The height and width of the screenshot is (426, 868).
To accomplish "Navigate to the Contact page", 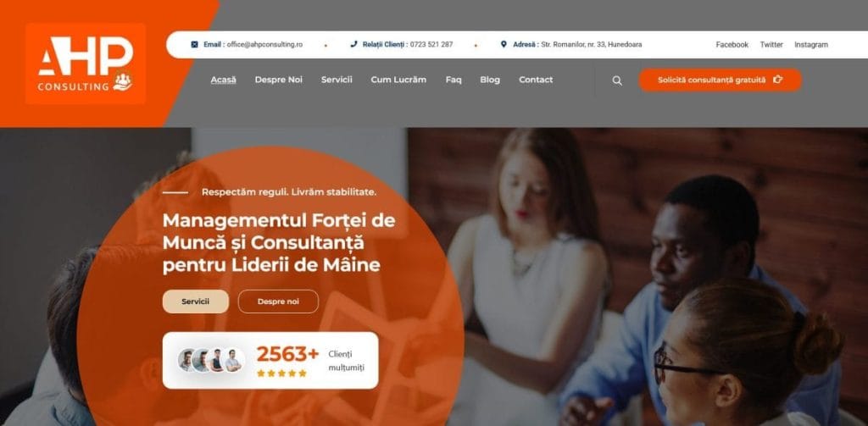I will 536,80.
